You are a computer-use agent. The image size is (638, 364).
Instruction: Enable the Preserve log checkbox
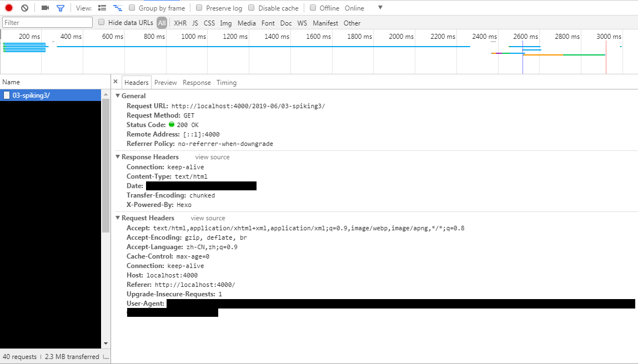click(x=199, y=8)
